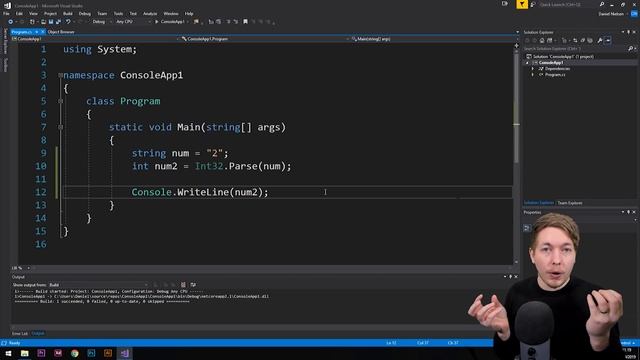The width and height of the screenshot is (640, 360).
Task: Pin the Solution Explorer panel
Action: [x=629, y=32]
